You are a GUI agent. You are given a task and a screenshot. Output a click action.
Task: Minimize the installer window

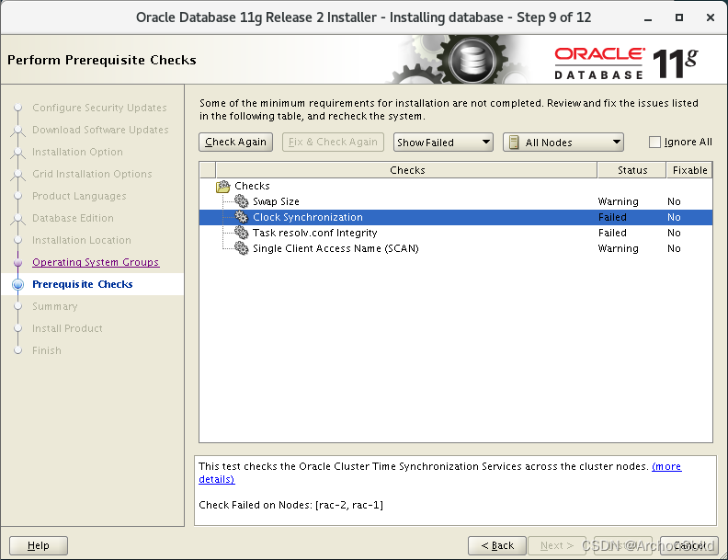pos(648,18)
